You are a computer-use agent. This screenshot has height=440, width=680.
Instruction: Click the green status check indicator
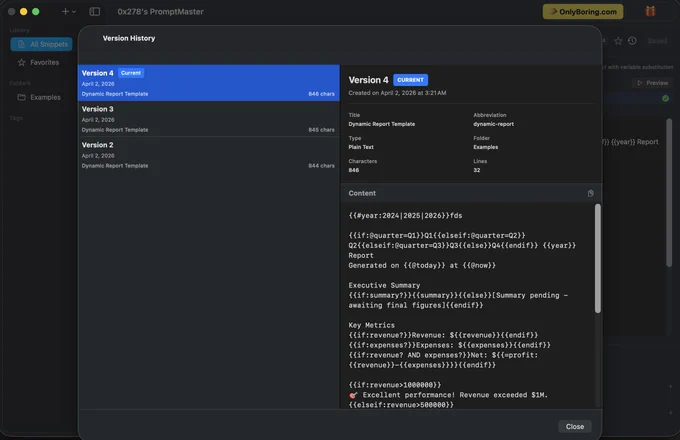tap(665, 98)
